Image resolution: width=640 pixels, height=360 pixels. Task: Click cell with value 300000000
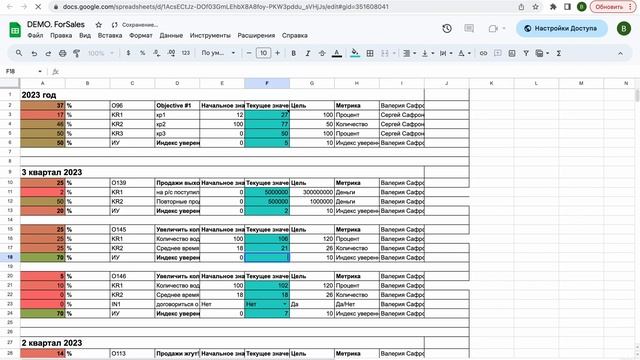point(312,192)
